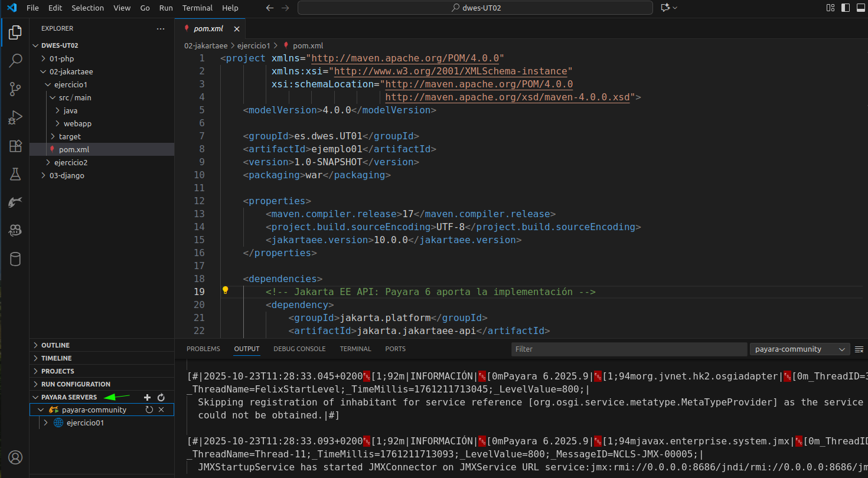Open the maven.apache.org/xsd/maven-4.0.0.xsd link

click(x=508, y=97)
